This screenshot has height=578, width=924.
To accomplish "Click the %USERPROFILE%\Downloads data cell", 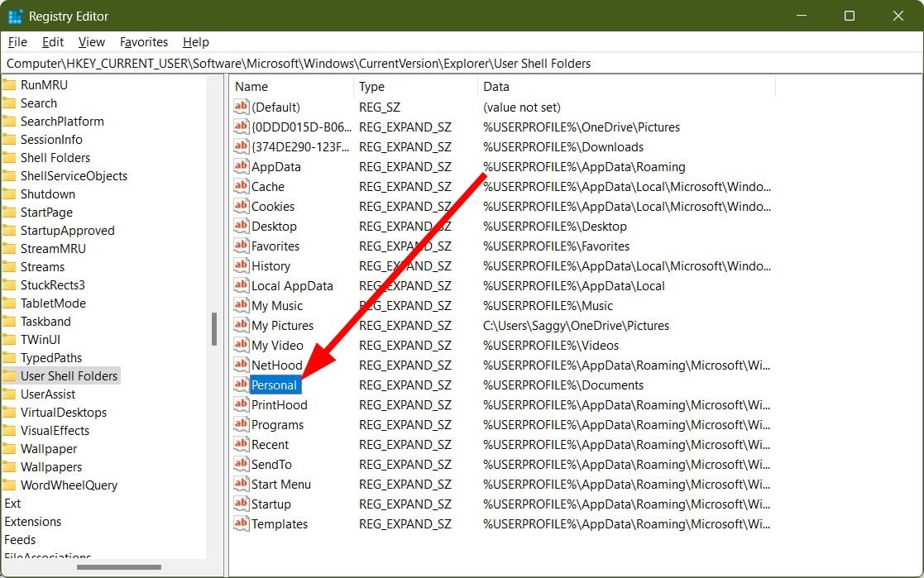I will (x=563, y=146).
